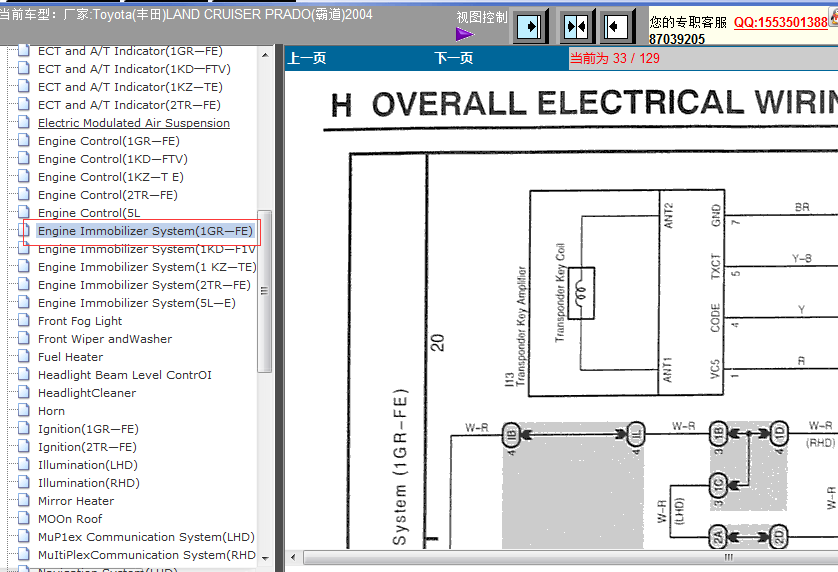Open Engine Immobilizer System(5L—E)
The image size is (838, 572).
click(137, 303)
